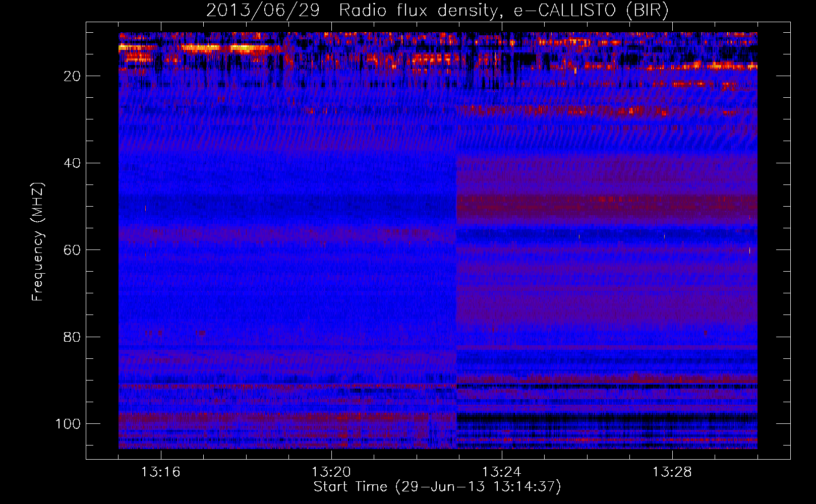
Task: Click the 40 MHz frequency tick label
Action: (x=72, y=163)
